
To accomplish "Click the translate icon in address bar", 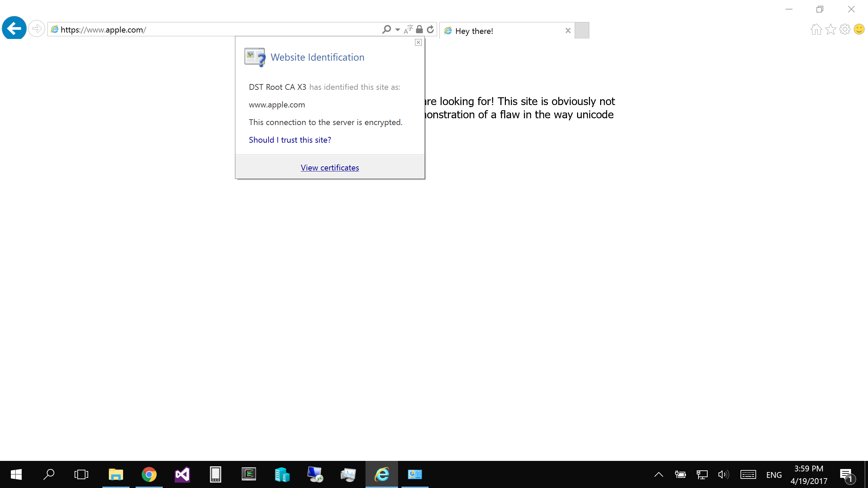I will 408,29.
